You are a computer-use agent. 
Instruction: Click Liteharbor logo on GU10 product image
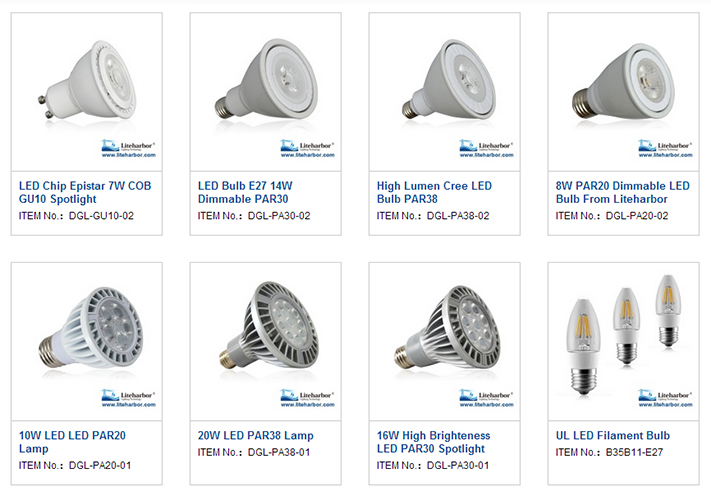[128, 148]
